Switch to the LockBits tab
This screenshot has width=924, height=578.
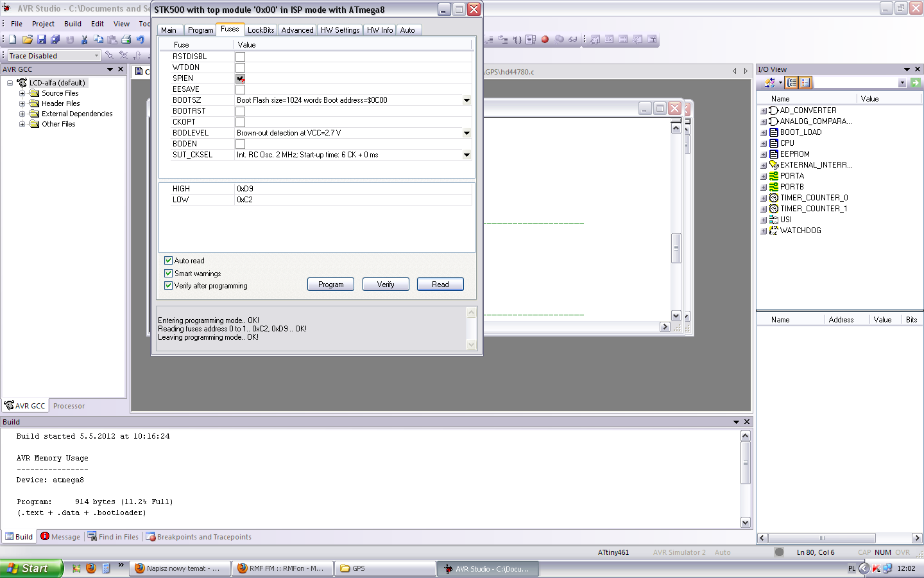point(261,30)
